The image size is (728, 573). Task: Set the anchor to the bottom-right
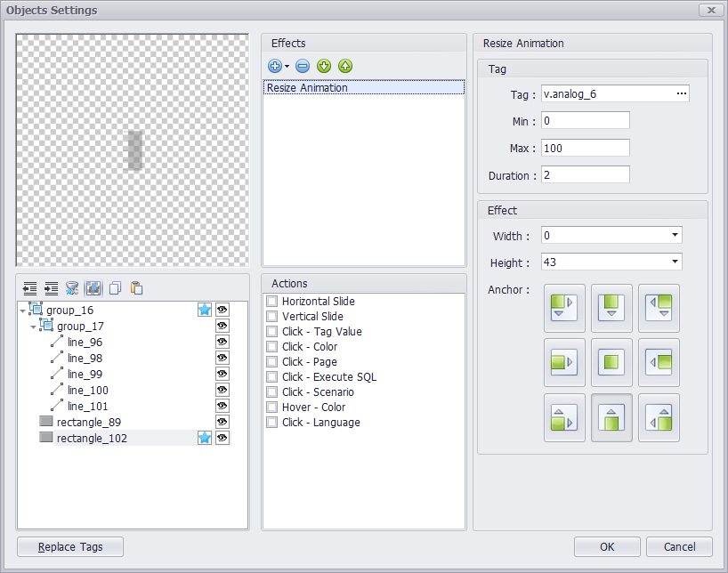click(659, 417)
